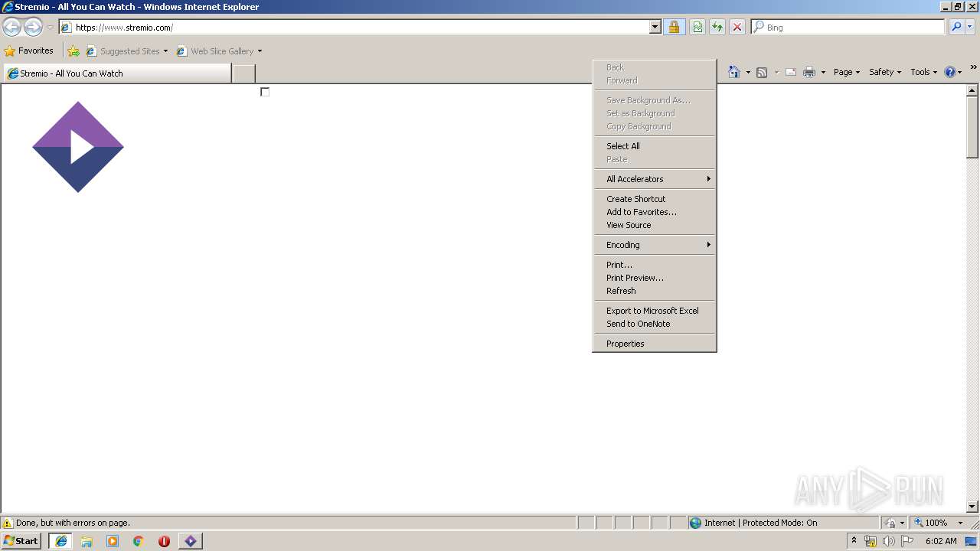Open the Favorites star button

click(29, 51)
